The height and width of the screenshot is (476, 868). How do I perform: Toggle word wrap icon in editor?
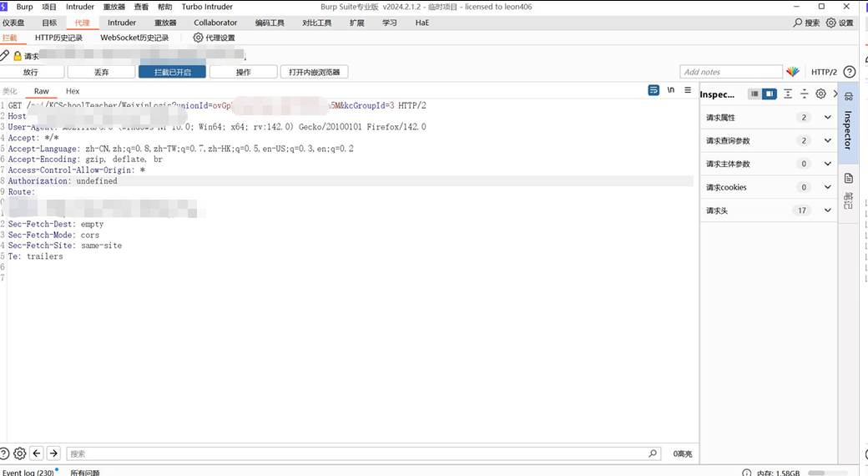point(654,90)
